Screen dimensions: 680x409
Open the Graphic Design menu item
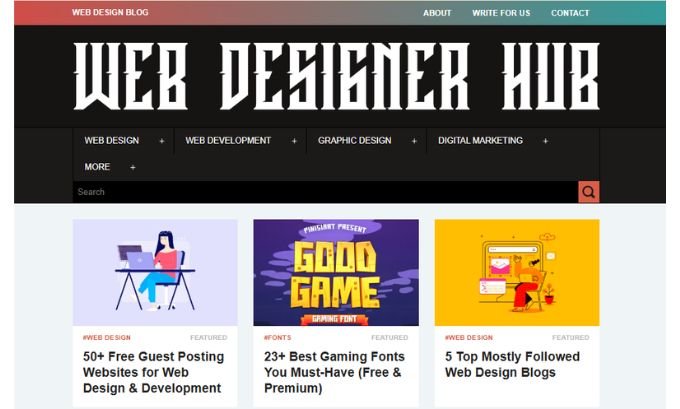[354, 141]
